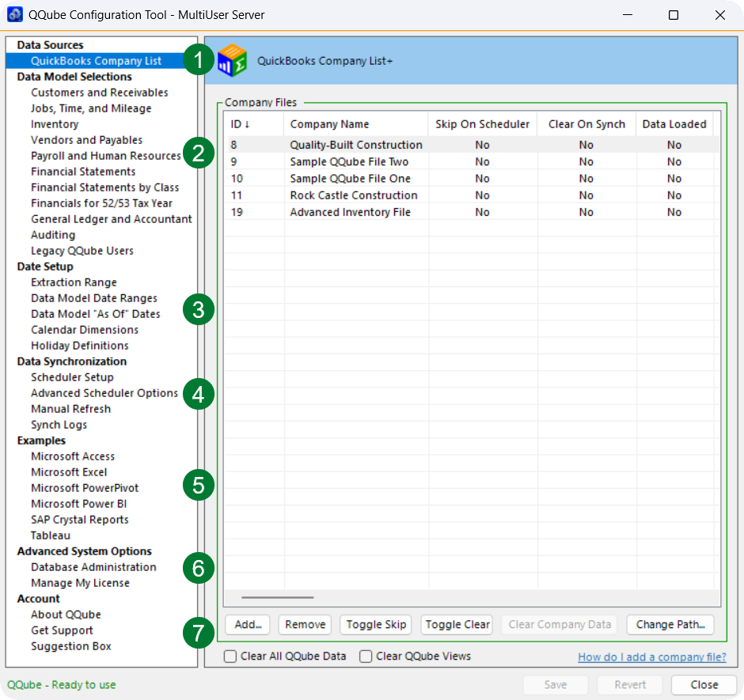The height and width of the screenshot is (700, 744).
Task: Click Toggle Clear button
Action: click(457, 624)
